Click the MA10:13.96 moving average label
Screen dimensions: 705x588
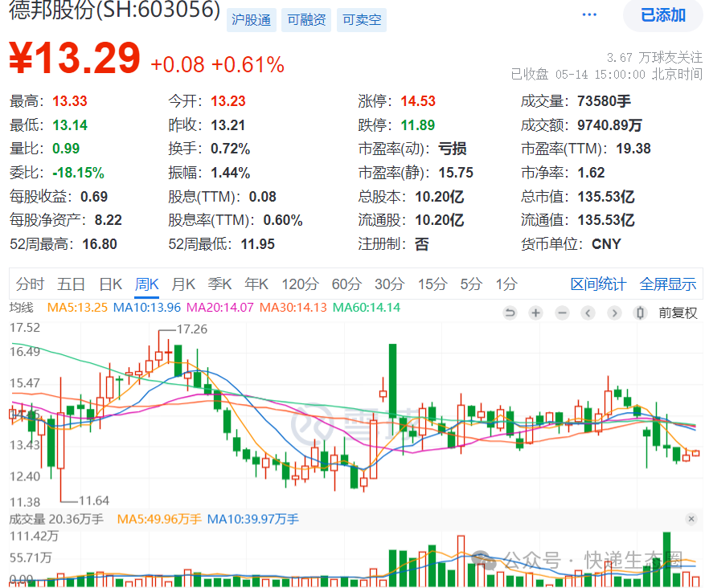[146, 308]
